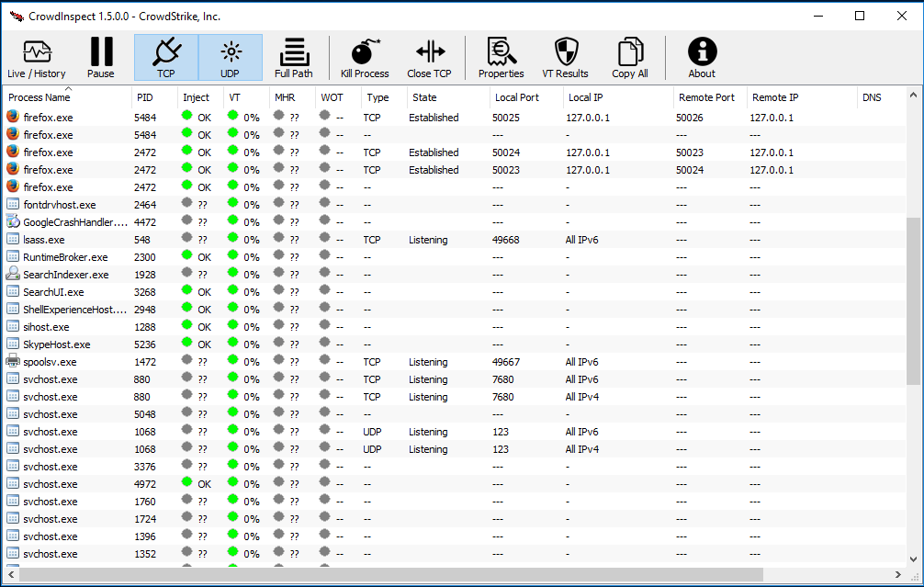Viewport: 924px width, 587px height.
Task: Click the CrowdInspect title bar app icon
Action: [x=17, y=16]
